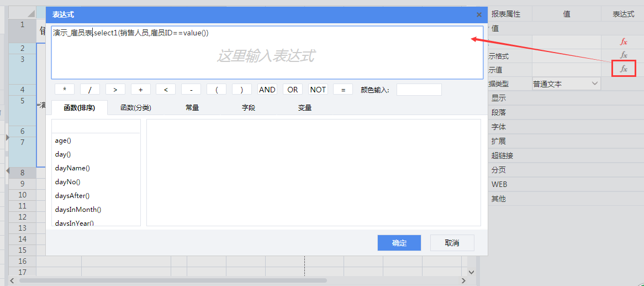Click the 取消 button

(x=452, y=243)
